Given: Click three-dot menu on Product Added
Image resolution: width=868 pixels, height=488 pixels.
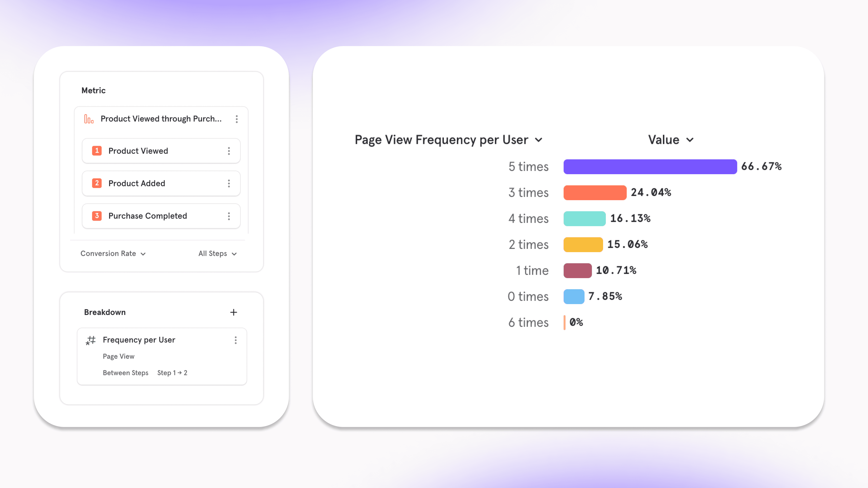Looking at the screenshot, I should 229,183.
